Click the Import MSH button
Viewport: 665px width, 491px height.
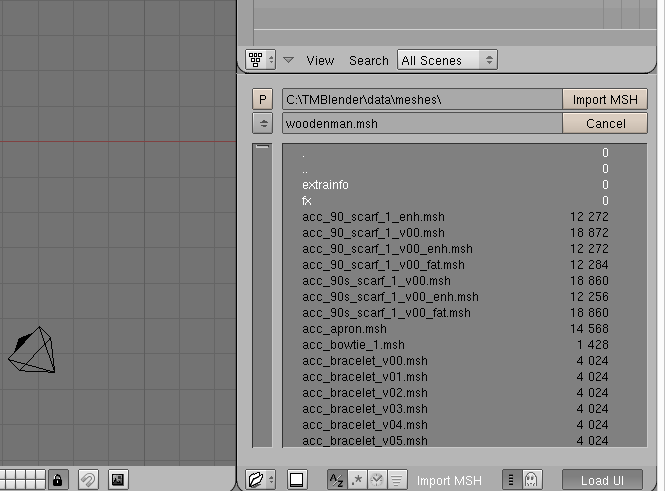pos(605,99)
